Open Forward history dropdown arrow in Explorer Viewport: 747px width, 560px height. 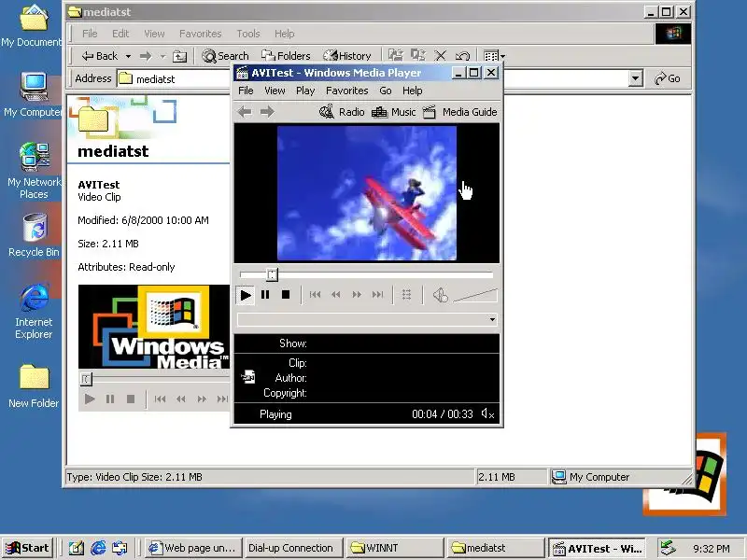[x=162, y=57]
